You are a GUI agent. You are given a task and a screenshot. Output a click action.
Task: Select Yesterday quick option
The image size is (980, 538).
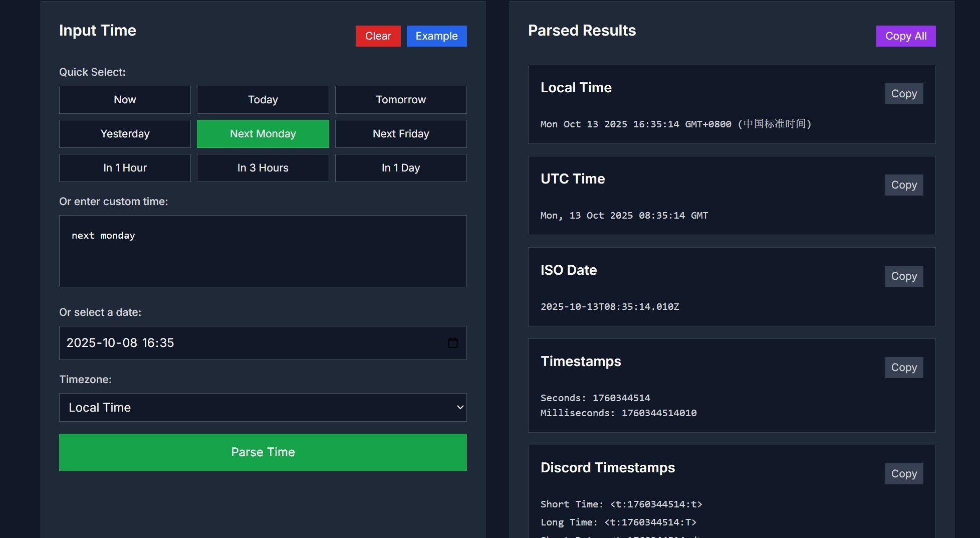click(125, 134)
